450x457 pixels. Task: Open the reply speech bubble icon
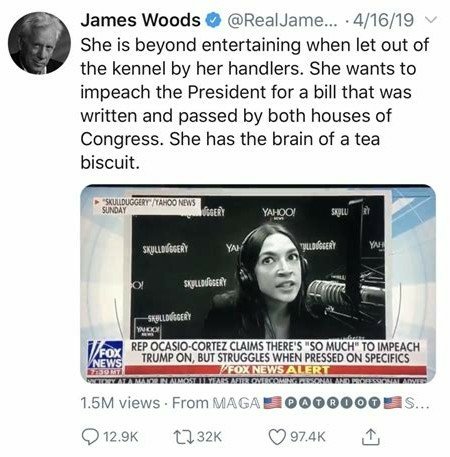(x=90, y=437)
